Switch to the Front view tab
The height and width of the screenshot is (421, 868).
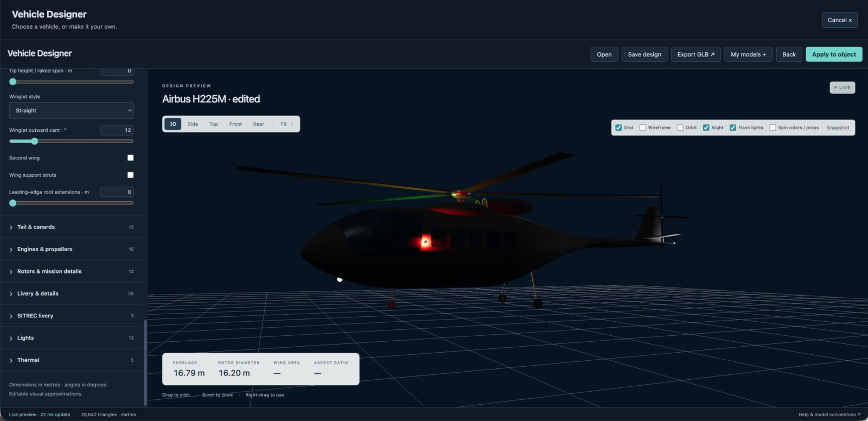coord(235,124)
